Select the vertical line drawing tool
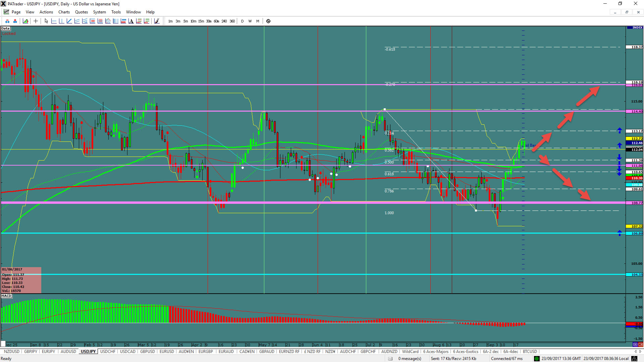 [62, 21]
